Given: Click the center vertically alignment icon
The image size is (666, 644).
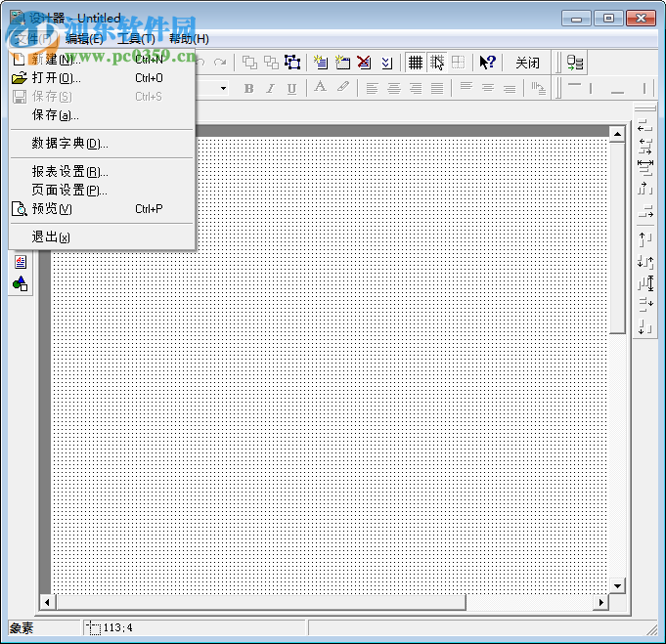Looking at the screenshot, I should coord(645,262).
